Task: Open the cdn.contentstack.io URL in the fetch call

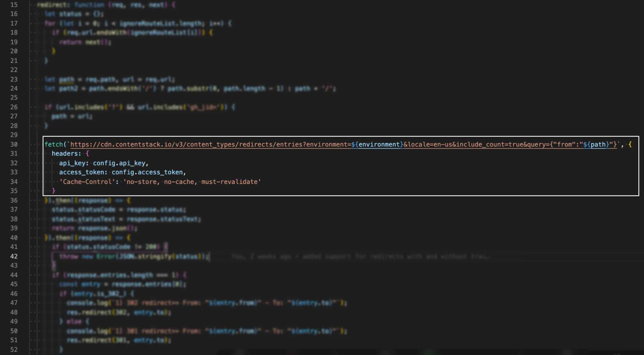Action: [x=343, y=144]
